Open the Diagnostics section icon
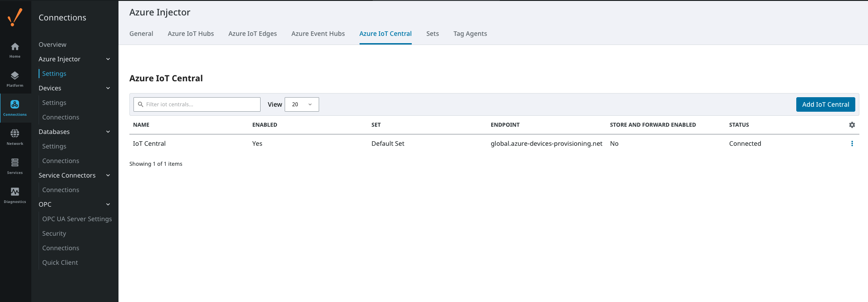The height and width of the screenshot is (302, 868). click(15, 195)
